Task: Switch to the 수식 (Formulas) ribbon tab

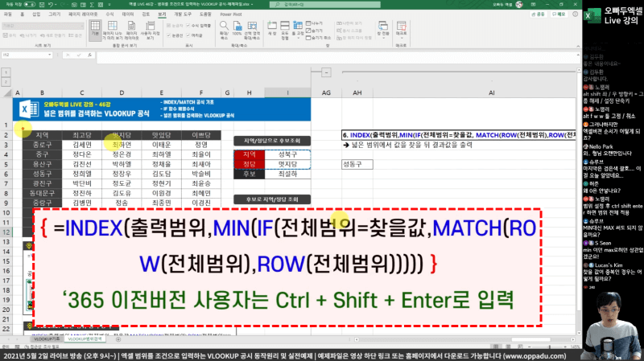Action: click(x=109, y=14)
